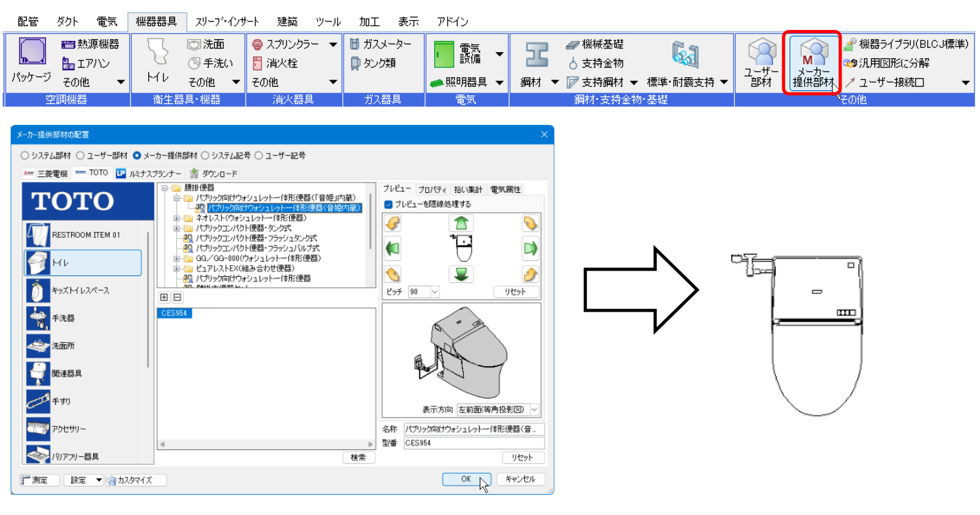This screenshot has height=515, width=980.
Task: Click the 測定 button
Action: (x=39, y=480)
